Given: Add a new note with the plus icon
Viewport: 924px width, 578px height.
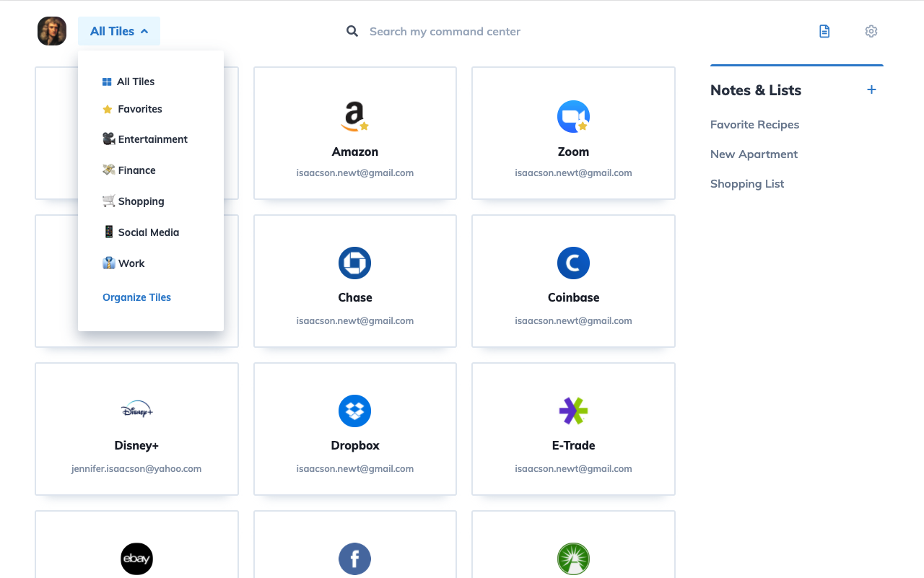Looking at the screenshot, I should coord(871,89).
